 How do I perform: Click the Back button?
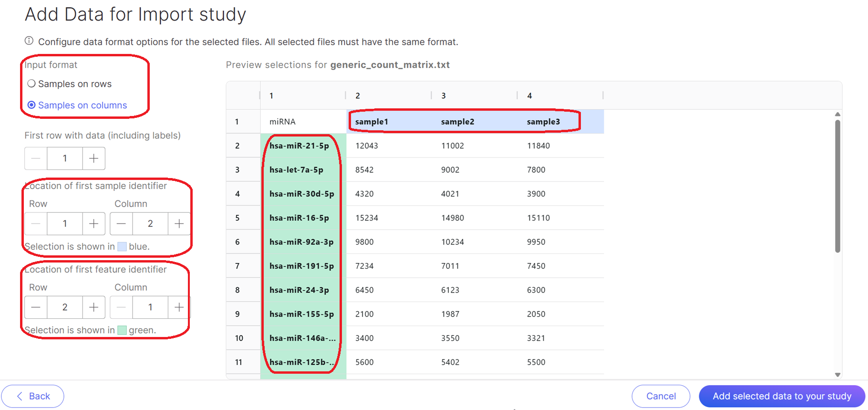tap(33, 396)
